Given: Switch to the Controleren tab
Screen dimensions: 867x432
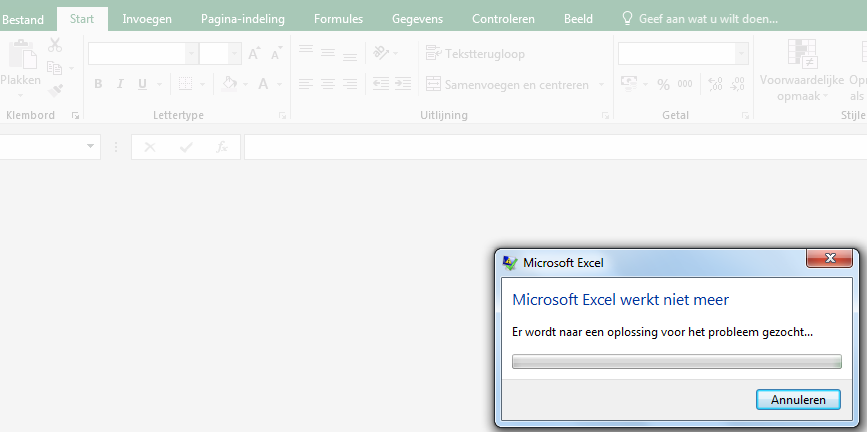Looking at the screenshot, I should pyautogui.click(x=503, y=19).
